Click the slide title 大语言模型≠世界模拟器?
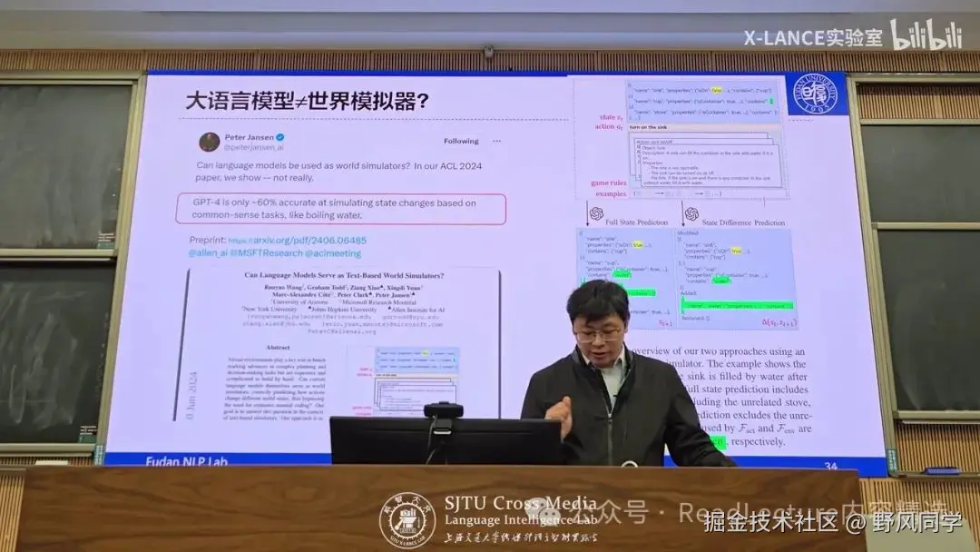This screenshot has height=552, width=980. coord(307,102)
